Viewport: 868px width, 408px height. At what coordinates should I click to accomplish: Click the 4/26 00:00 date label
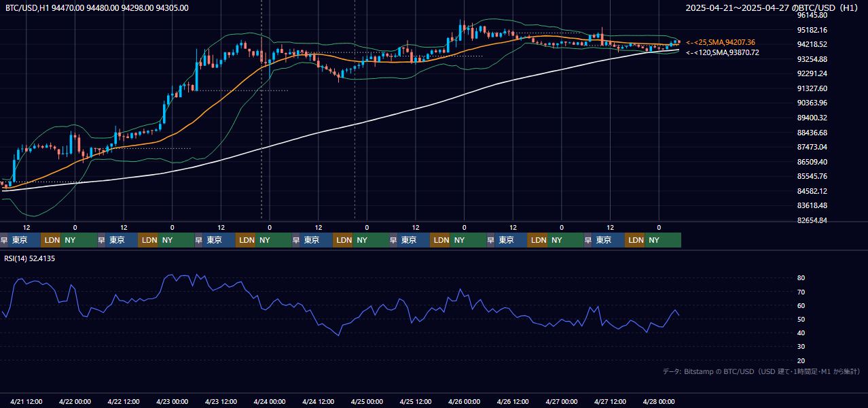click(465, 401)
